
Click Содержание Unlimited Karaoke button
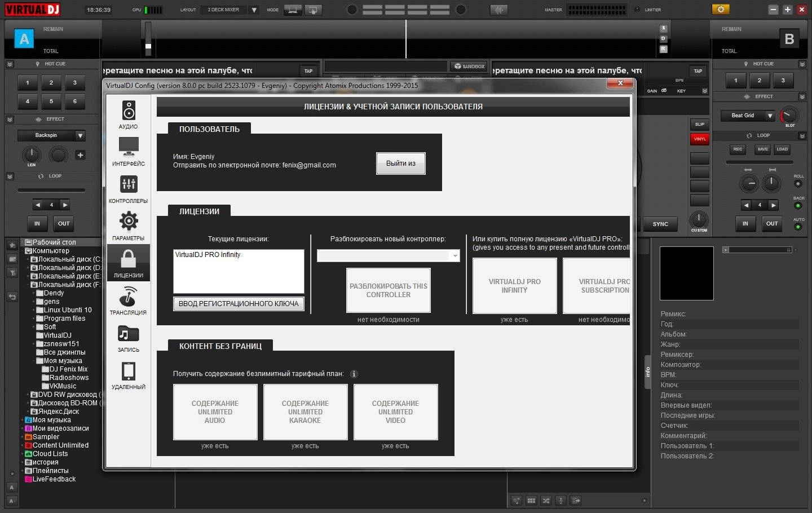[305, 412]
